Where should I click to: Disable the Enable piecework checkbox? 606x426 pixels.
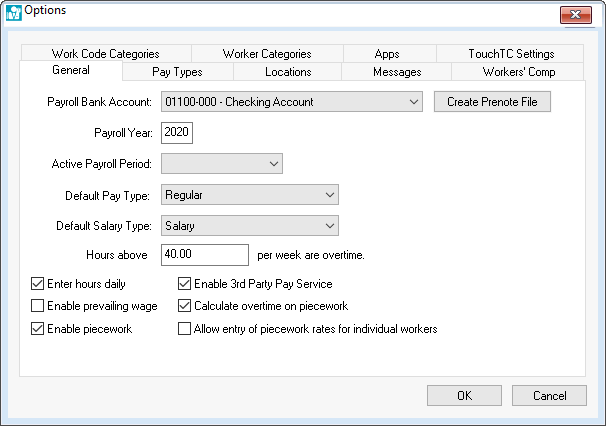pos(38,328)
